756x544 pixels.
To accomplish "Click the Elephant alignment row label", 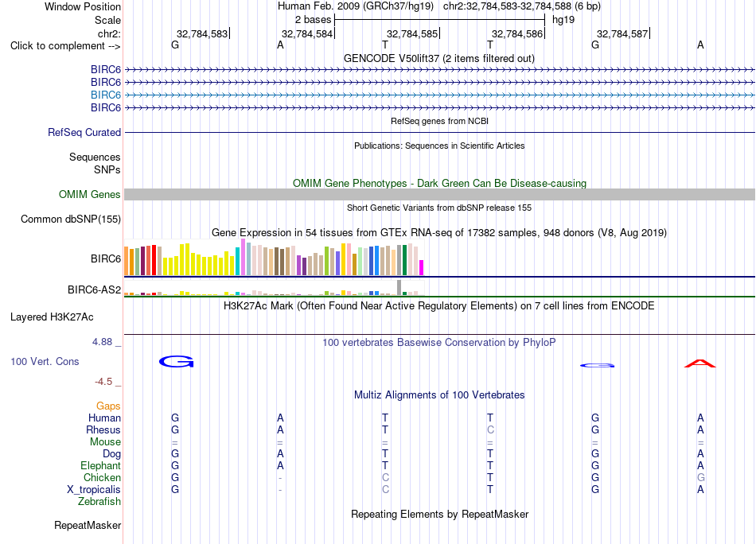I will 100,465.
